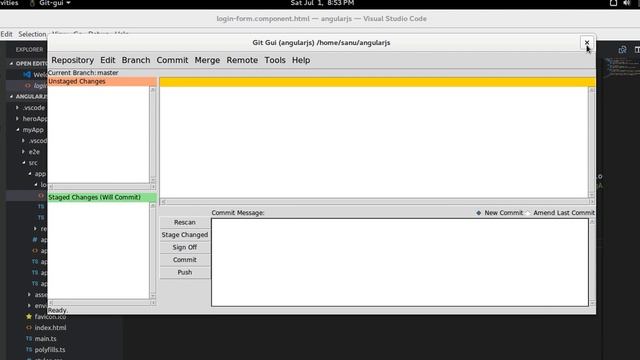Open the Edit menu in Git Gui
Viewport: 640px width, 360px height.
(108, 60)
